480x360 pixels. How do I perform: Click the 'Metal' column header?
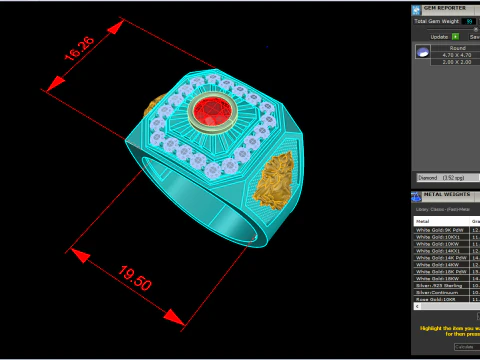click(x=441, y=221)
